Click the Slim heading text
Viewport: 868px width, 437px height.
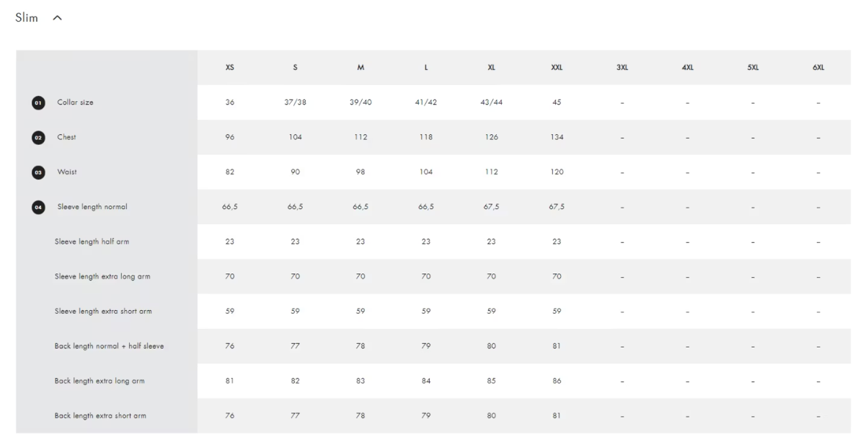(27, 18)
